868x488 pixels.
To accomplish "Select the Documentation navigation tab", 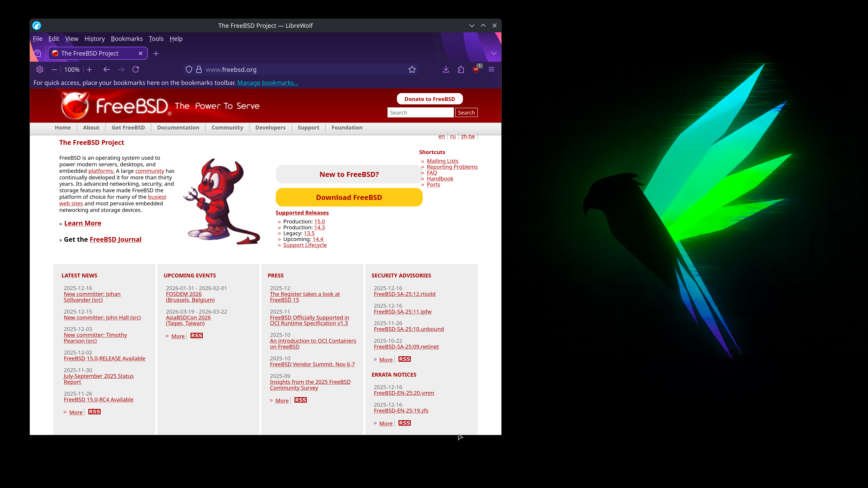I will [178, 127].
